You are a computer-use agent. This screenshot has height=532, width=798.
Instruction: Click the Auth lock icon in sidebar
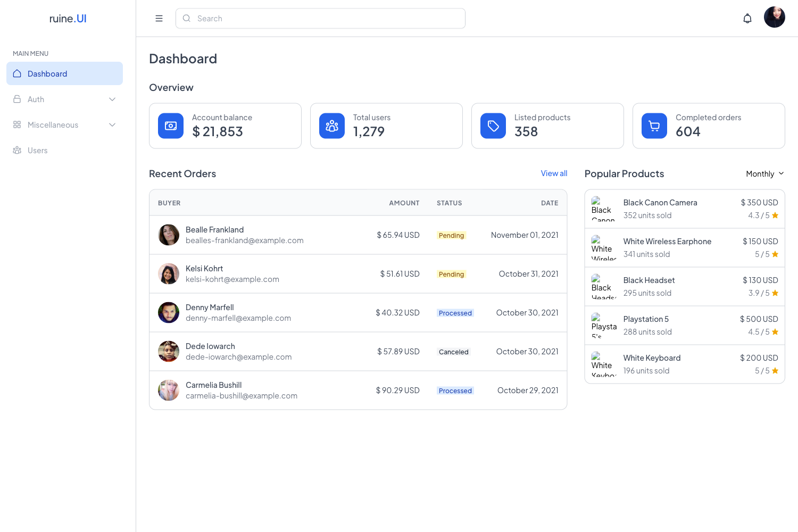point(17,99)
